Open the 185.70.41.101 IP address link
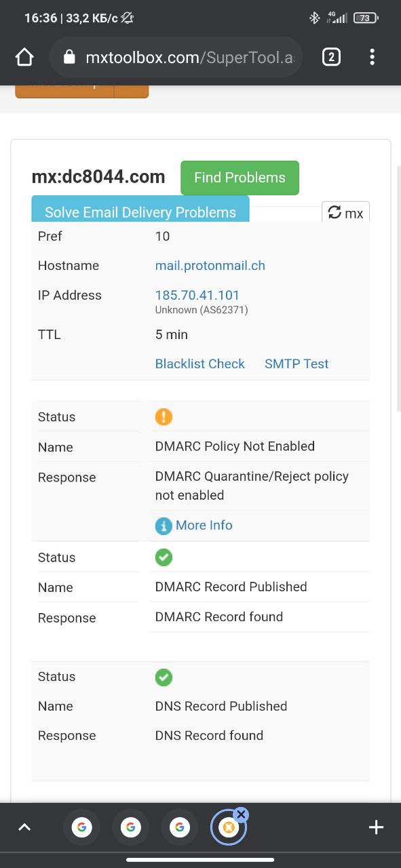The height and width of the screenshot is (868, 401). click(x=197, y=295)
